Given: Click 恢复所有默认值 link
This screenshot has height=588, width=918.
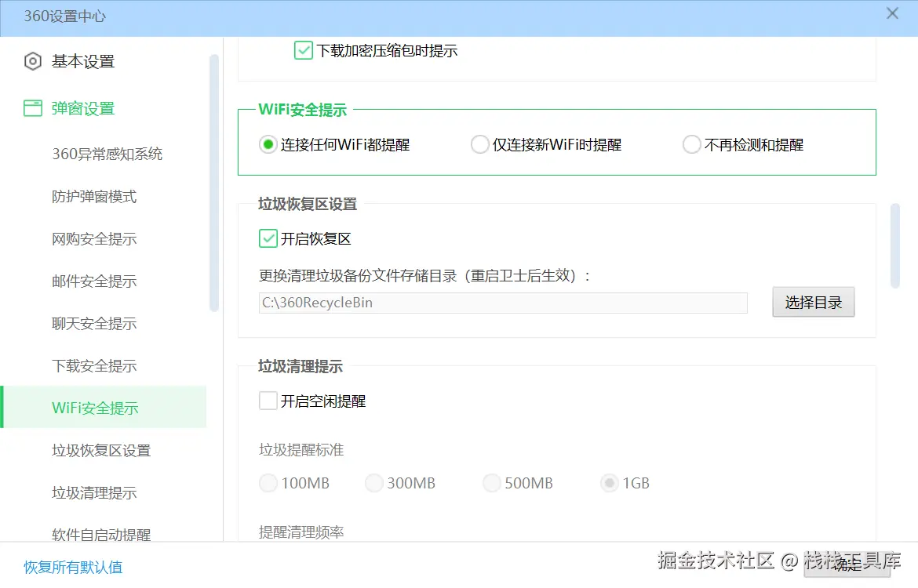Looking at the screenshot, I should 73,567.
